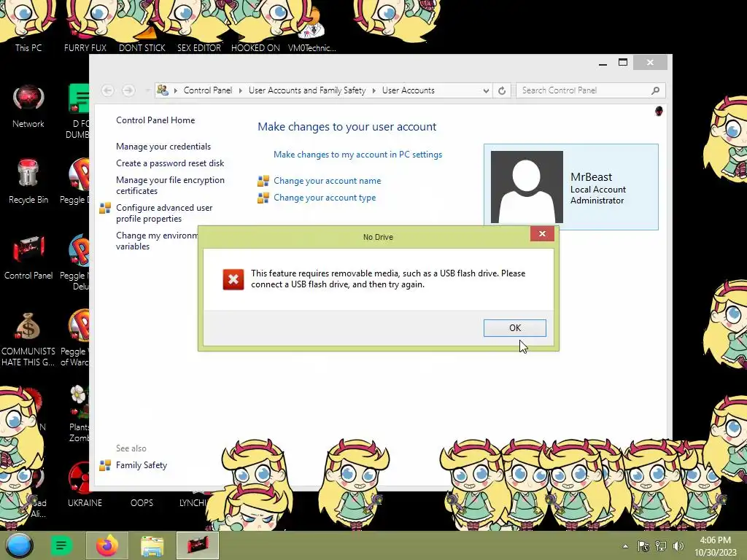The height and width of the screenshot is (560, 747).
Task: Minimize the User Accounts window
Action: (x=603, y=63)
